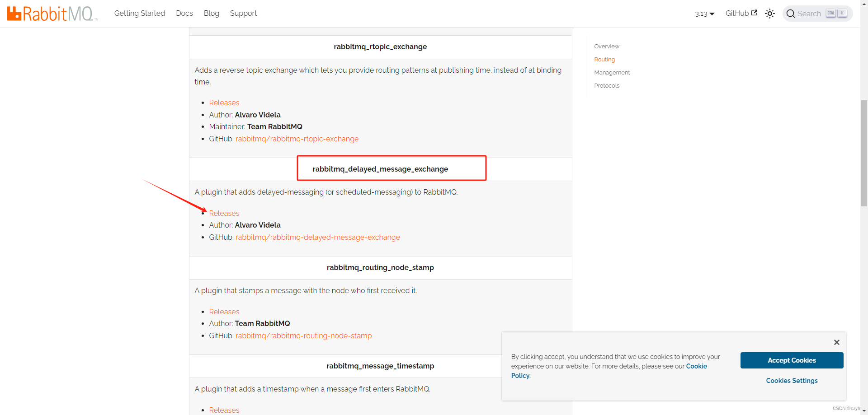
Task: Click the rabbitmq_rtopic_exchange heading
Action: tap(380, 47)
